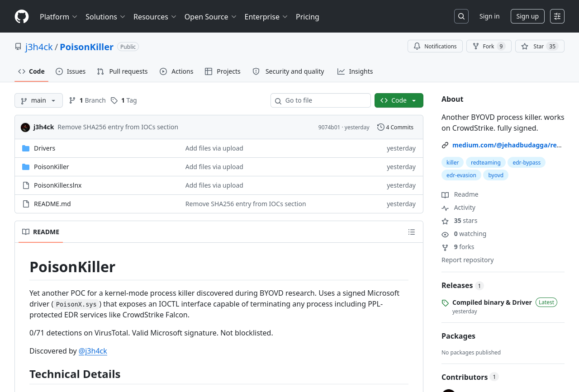Open the Drivers folder

coord(44,148)
